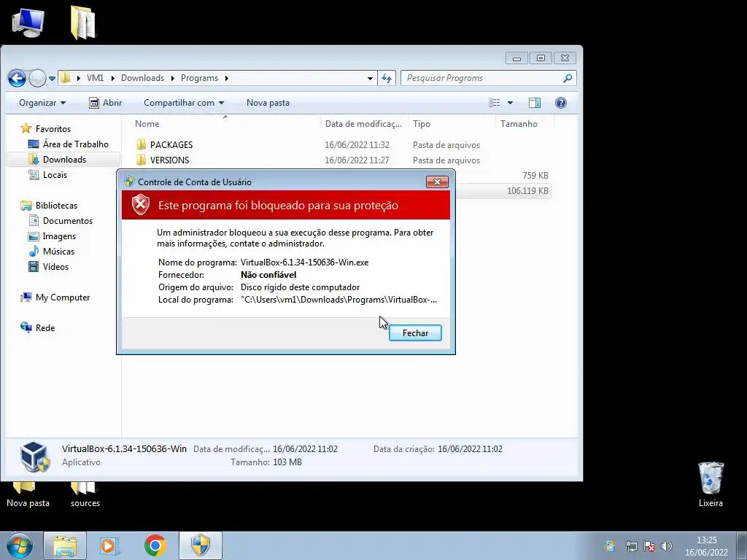Toggle the preview pane icon

pyautogui.click(x=535, y=103)
